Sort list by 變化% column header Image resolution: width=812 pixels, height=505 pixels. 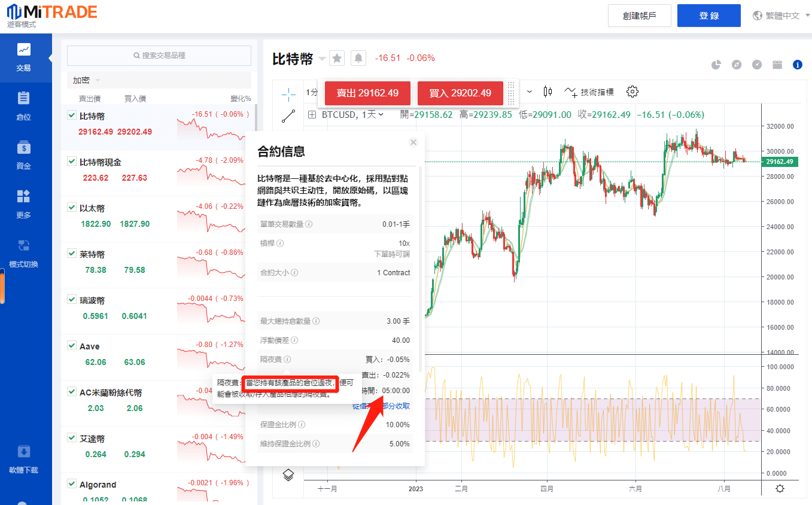[241, 99]
